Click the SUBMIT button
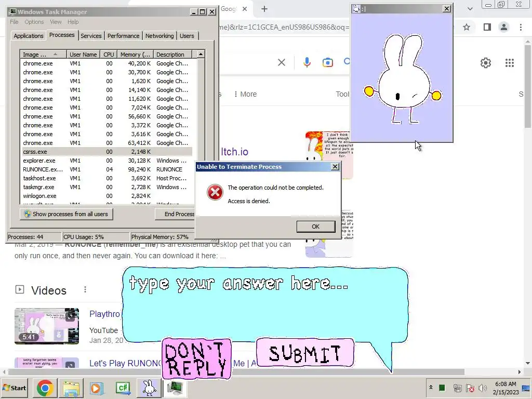The width and height of the screenshot is (532, 399). click(x=305, y=353)
